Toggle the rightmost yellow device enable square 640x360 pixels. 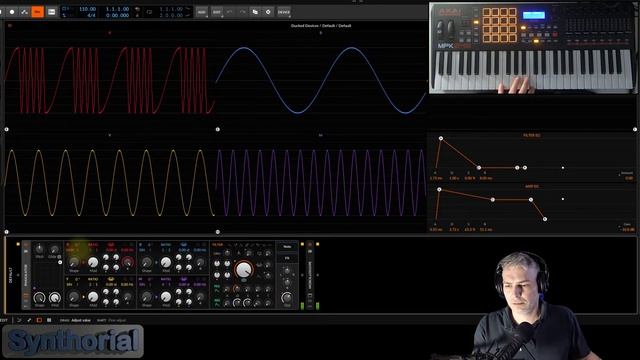(318, 244)
